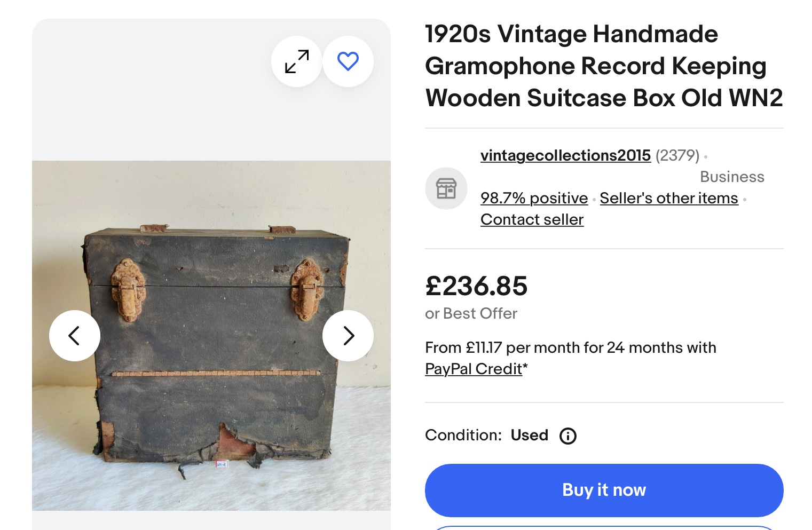This screenshot has height=530, width=812.
Task: Click the monthly payment offer text
Action: (x=570, y=347)
